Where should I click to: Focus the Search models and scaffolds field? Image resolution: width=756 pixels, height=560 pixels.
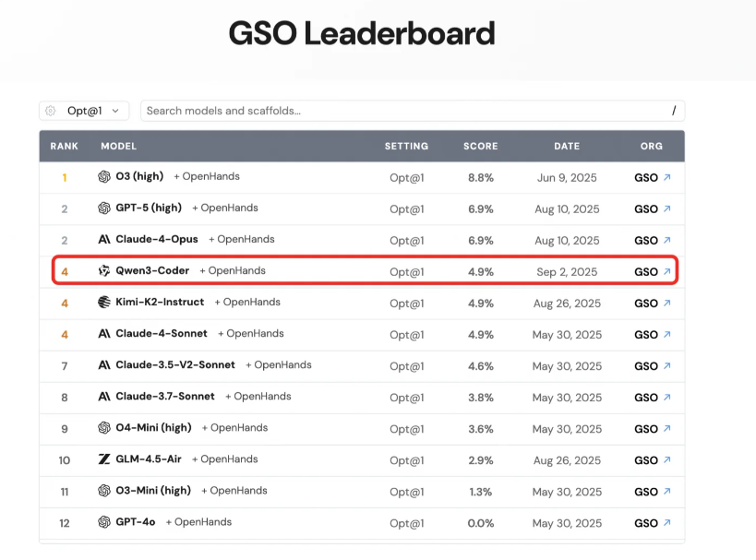(413, 111)
